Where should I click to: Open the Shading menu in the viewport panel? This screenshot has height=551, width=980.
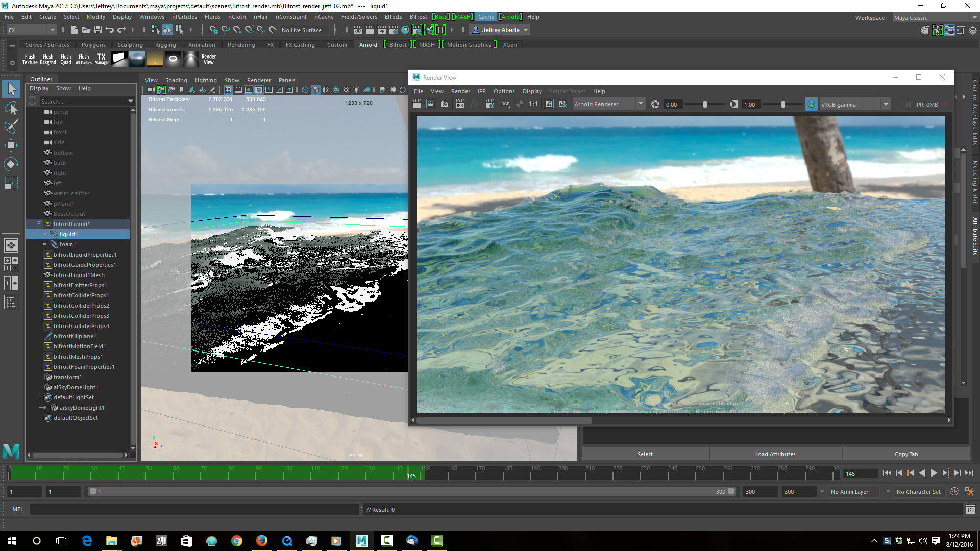tap(177, 80)
